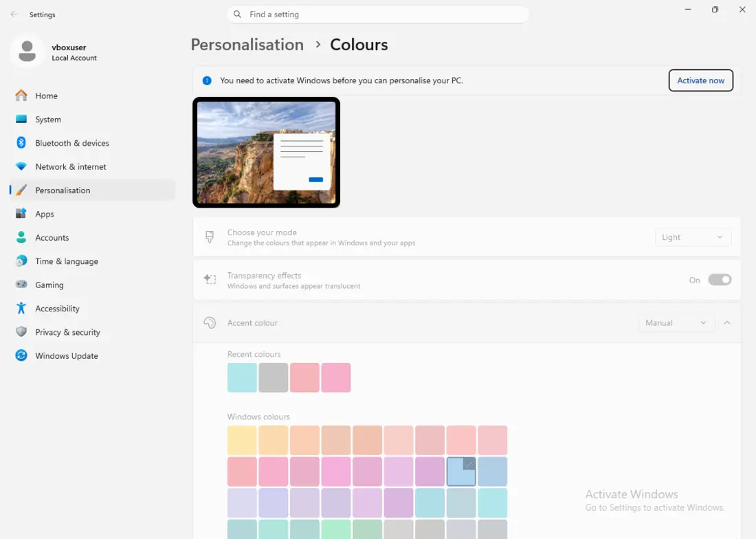
Task: Click the Time & language globe icon
Action: click(x=21, y=261)
